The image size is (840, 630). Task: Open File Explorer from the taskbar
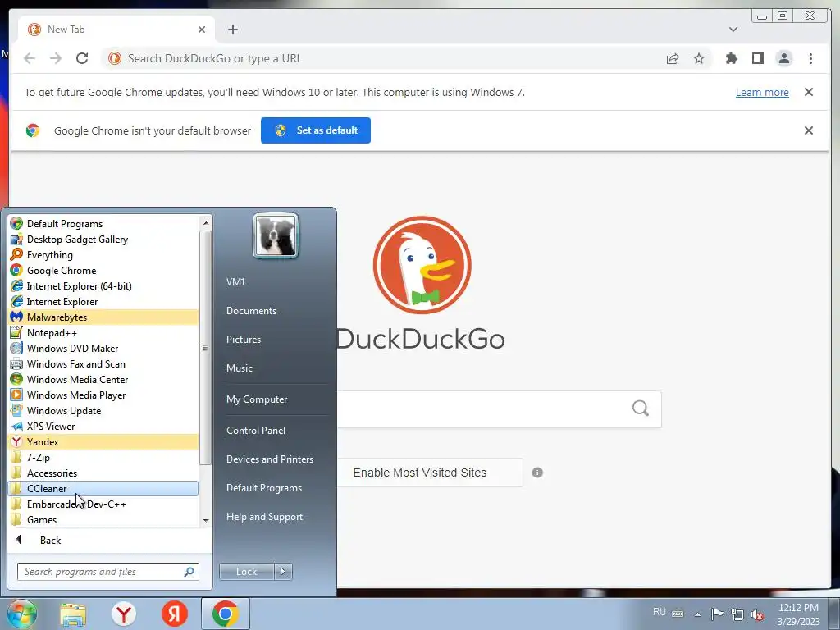click(x=73, y=614)
